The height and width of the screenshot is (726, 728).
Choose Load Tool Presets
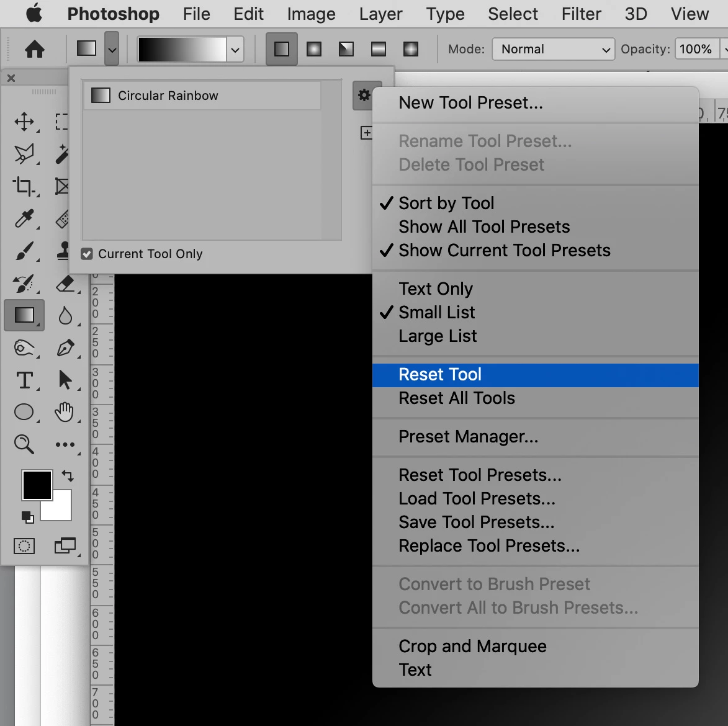pos(536,499)
